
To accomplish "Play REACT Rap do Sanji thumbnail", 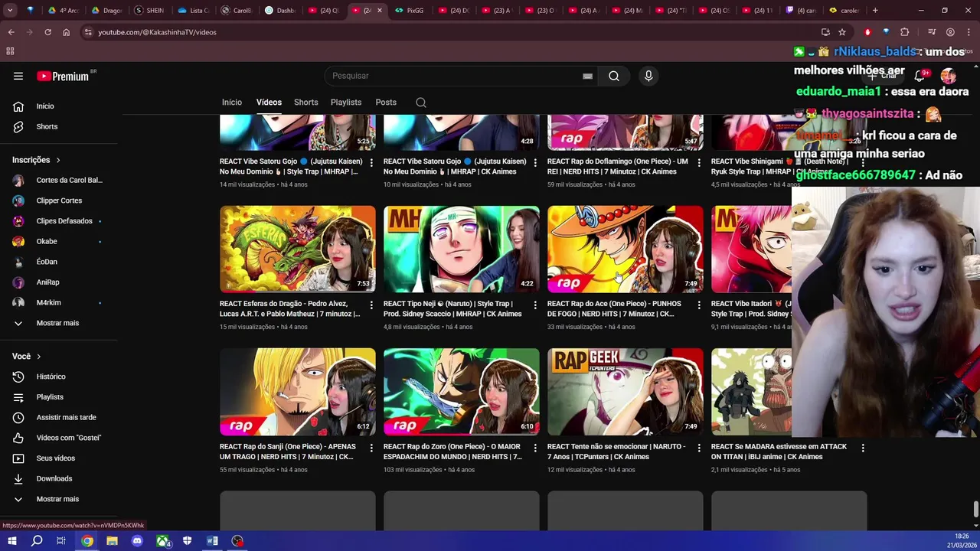I will pyautogui.click(x=298, y=392).
